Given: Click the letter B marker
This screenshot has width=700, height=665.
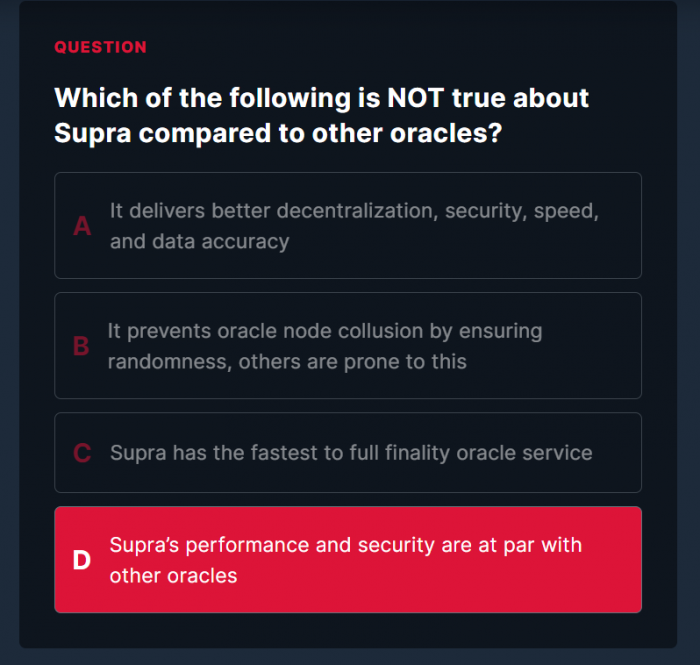Looking at the screenshot, I should pos(81,347).
